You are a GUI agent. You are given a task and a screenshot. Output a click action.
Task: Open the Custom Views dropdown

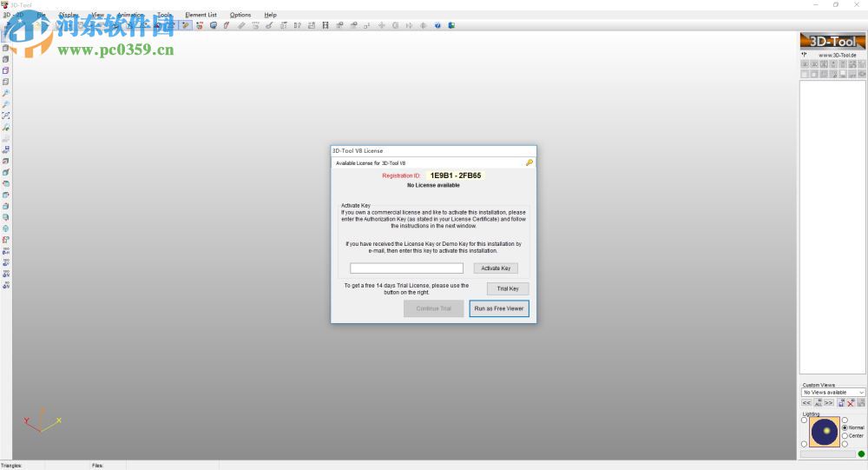[833, 393]
